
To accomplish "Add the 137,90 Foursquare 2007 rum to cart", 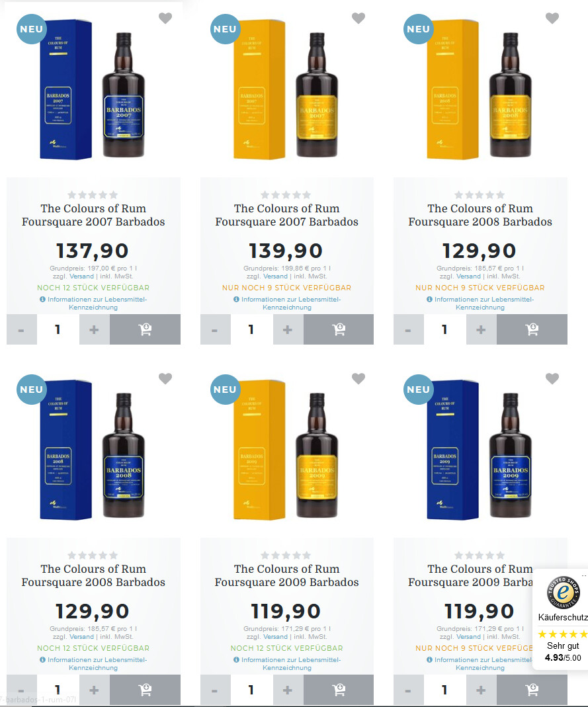I will pyautogui.click(x=145, y=329).
